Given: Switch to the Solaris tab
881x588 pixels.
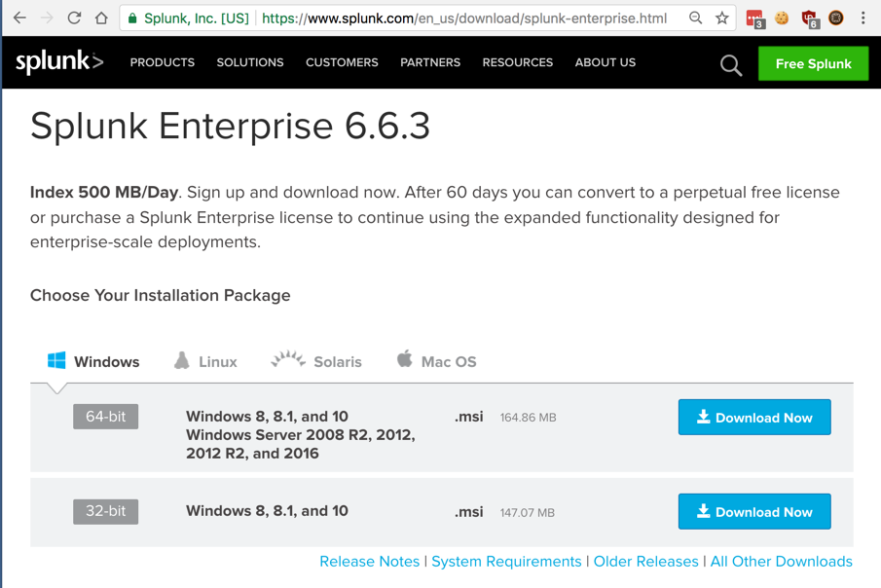Looking at the screenshot, I should (x=316, y=361).
